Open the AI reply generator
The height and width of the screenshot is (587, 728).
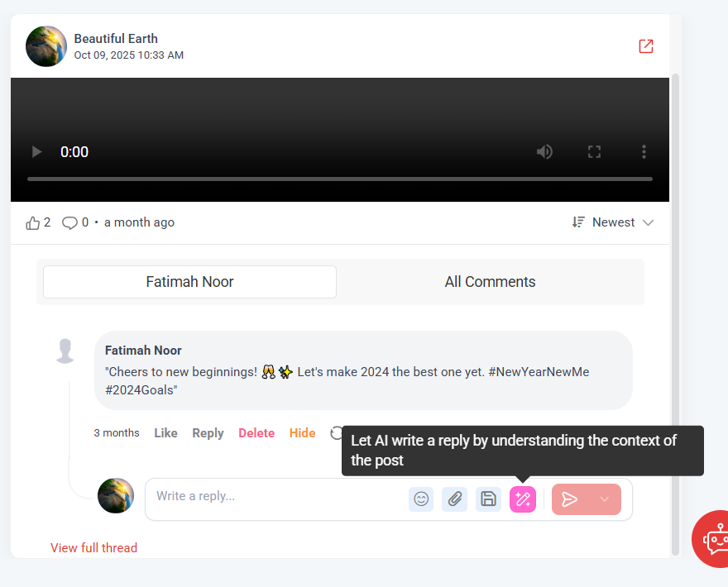coord(523,499)
